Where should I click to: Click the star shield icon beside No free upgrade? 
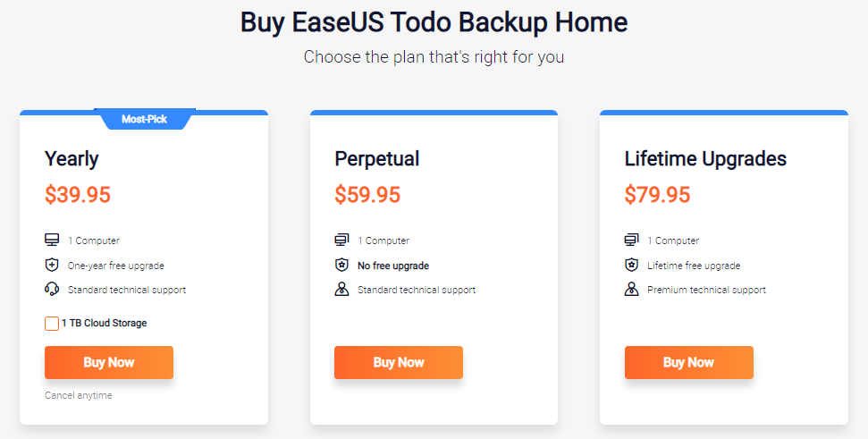[x=341, y=265]
